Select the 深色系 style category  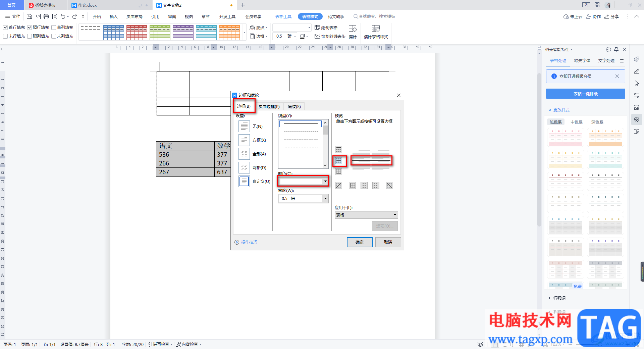point(597,122)
